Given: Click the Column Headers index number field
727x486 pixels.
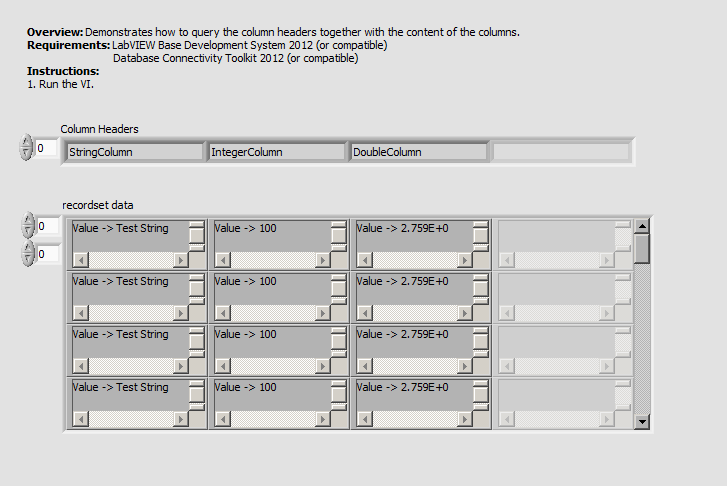Looking at the screenshot, I should point(46,149).
